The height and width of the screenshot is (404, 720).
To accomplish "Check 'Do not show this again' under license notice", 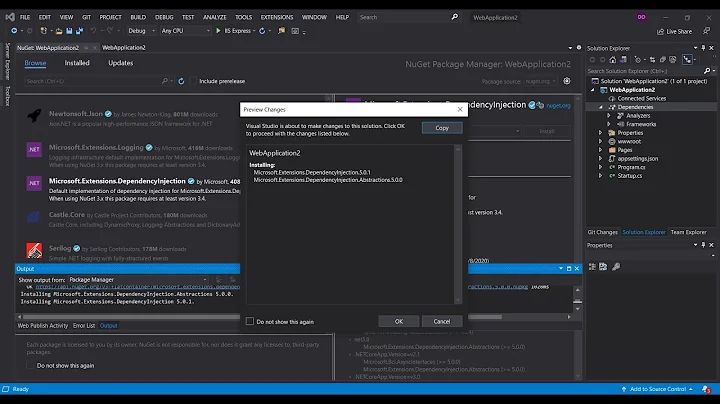I will click(30, 365).
